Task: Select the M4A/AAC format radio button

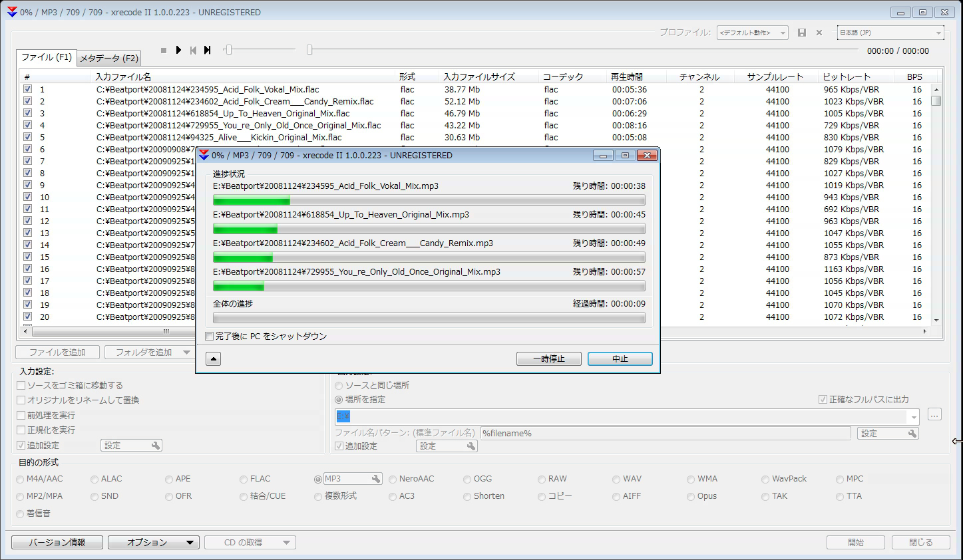Action: (x=20, y=479)
